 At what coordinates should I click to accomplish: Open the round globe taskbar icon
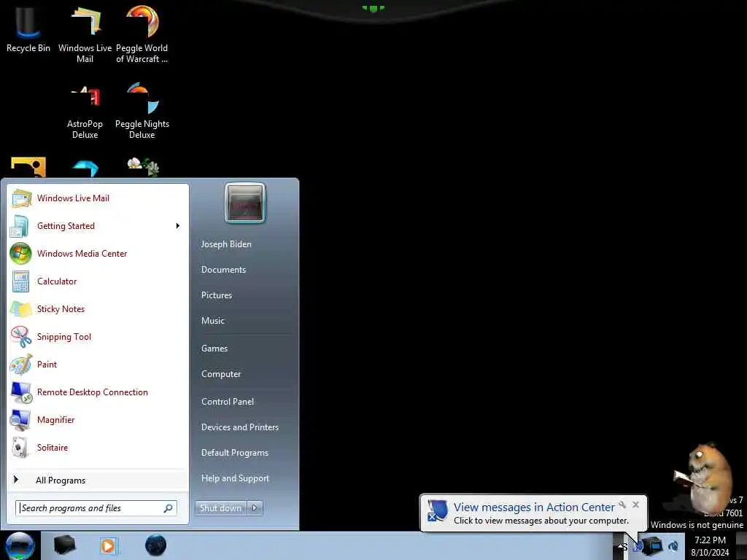[156, 545]
